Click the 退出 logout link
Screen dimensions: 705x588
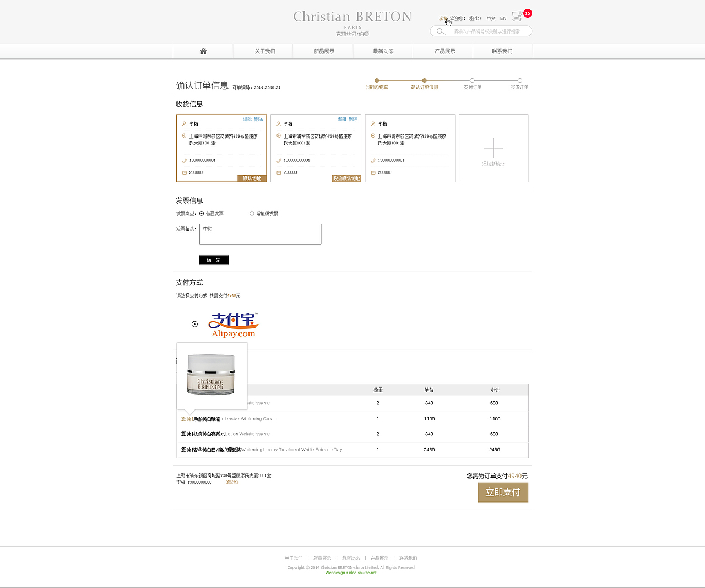(x=475, y=18)
